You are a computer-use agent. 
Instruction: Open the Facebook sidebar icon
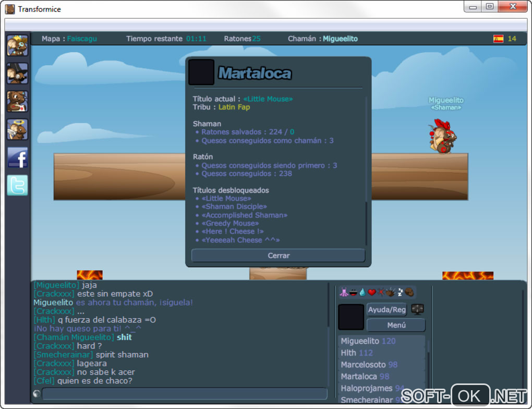tap(17, 158)
